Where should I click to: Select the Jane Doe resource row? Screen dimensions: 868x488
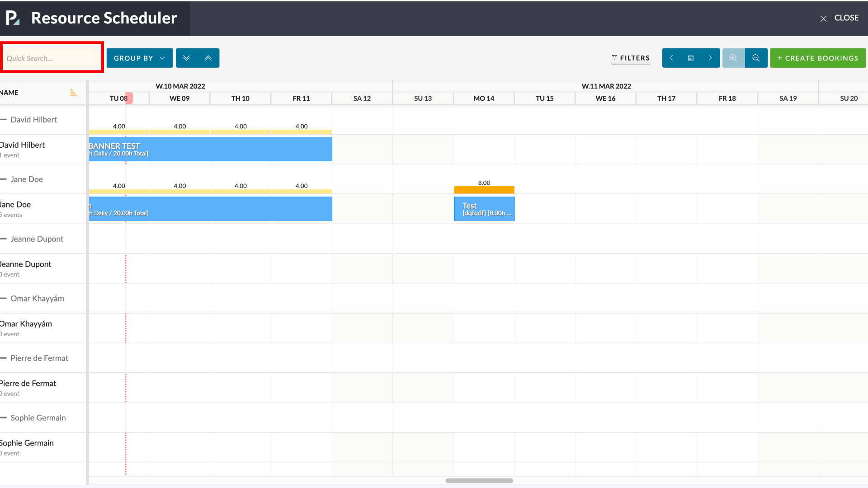tap(43, 209)
